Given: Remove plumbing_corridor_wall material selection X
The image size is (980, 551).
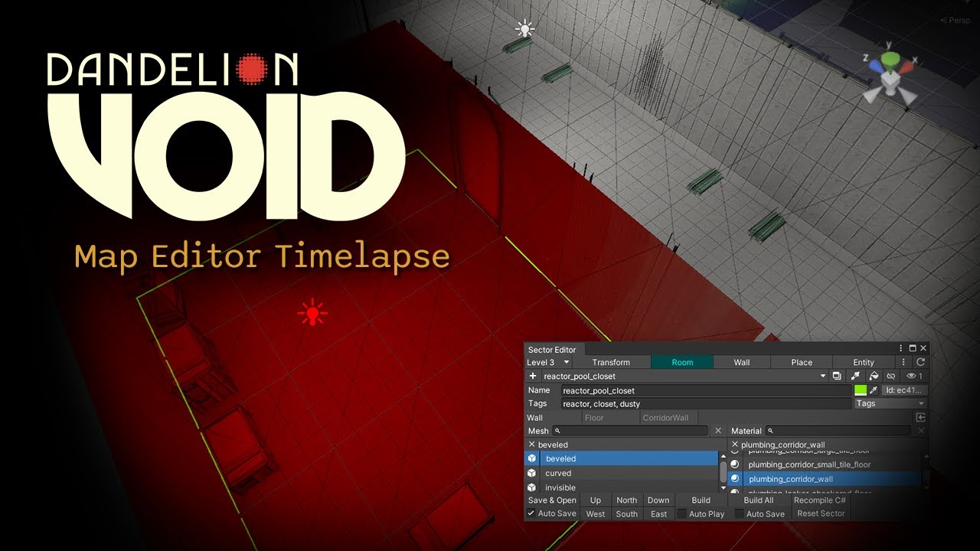Looking at the screenshot, I should click(735, 445).
